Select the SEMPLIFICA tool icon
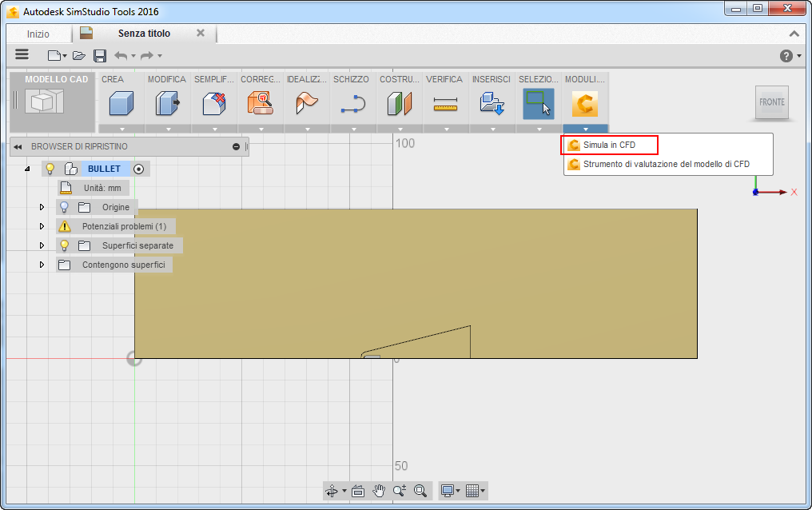812x510 pixels. coord(214,102)
